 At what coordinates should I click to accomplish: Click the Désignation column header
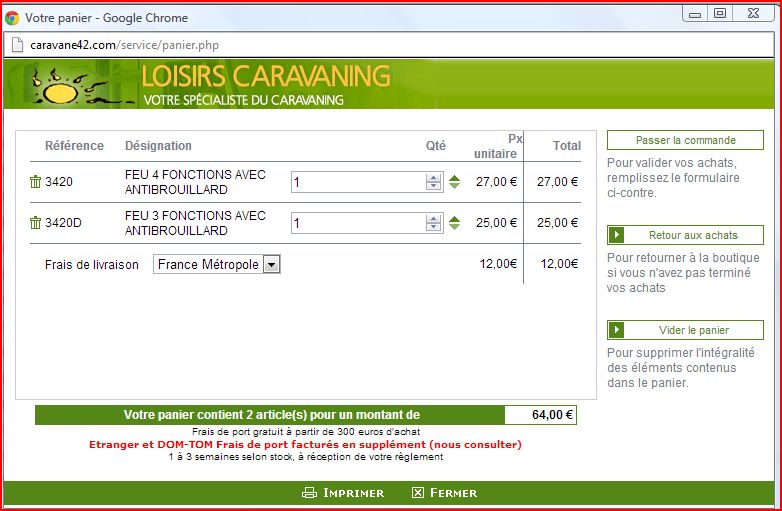[158, 146]
